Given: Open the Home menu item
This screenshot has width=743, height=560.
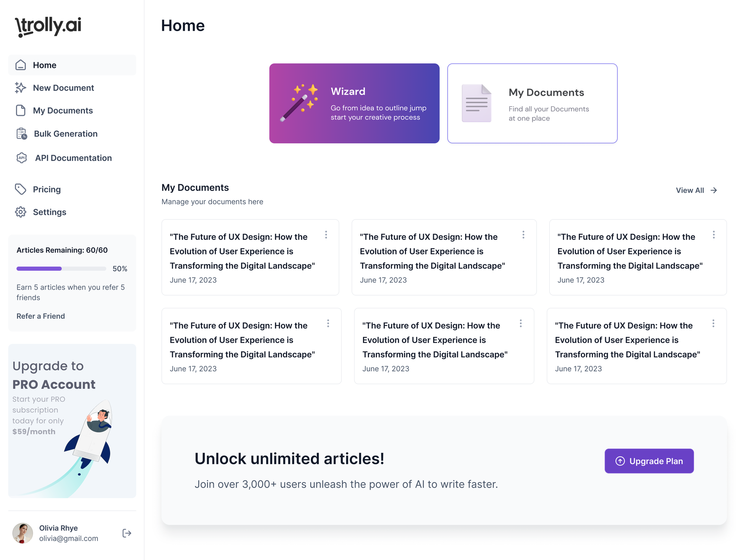Looking at the screenshot, I should point(71,65).
